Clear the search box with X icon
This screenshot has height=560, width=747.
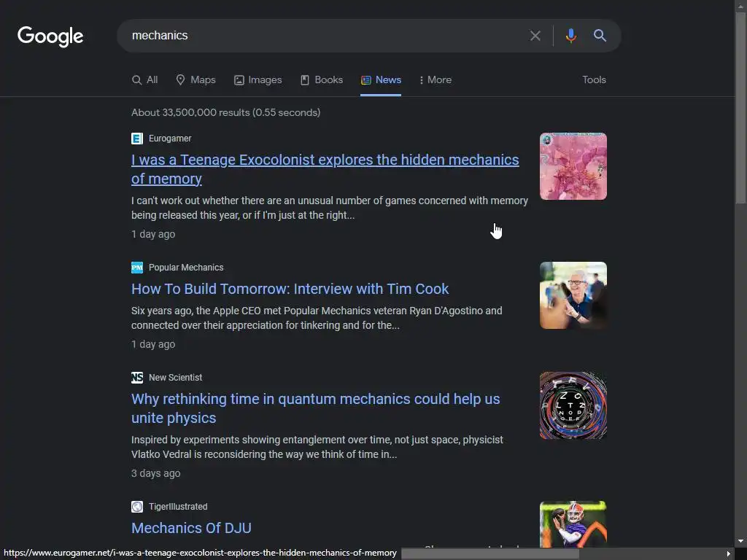click(535, 36)
